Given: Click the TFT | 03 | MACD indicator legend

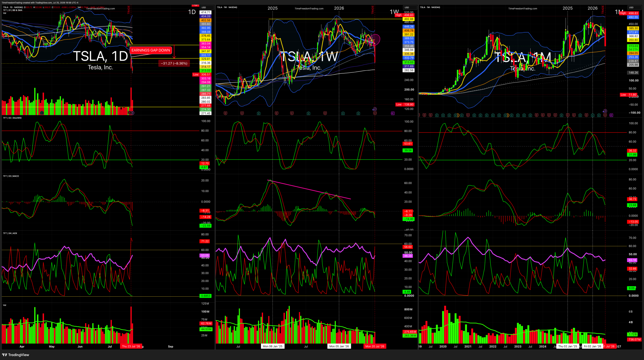Looking at the screenshot, I should (11, 176).
